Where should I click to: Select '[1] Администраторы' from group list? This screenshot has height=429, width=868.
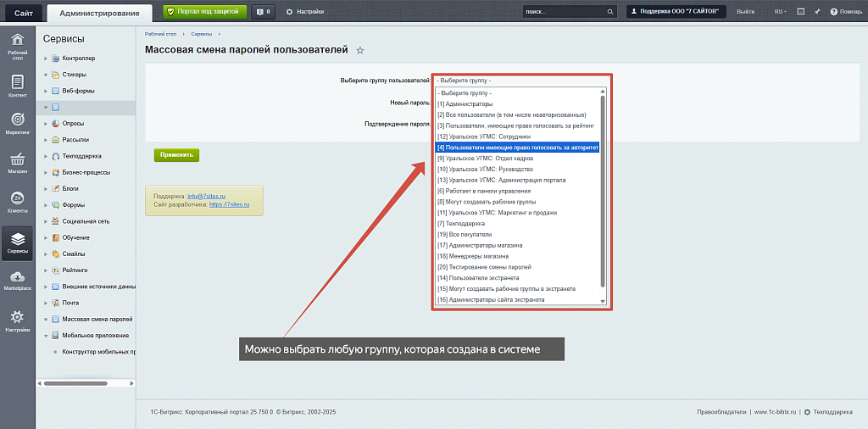click(465, 103)
